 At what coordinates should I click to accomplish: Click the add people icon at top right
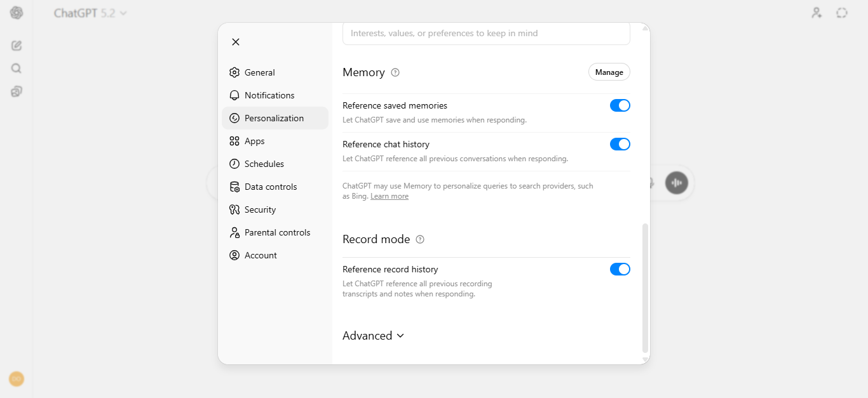(817, 13)
